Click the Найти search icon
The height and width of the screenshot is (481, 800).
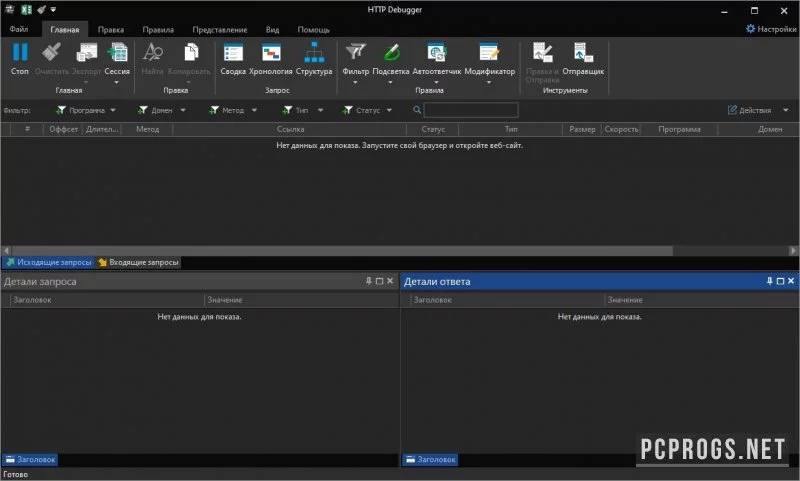click(x=152, y=52)
